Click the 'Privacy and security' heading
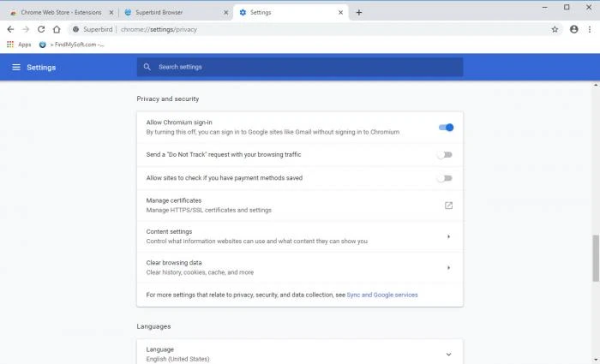Viewport: 600px width, 364px height. pos(168,98)
